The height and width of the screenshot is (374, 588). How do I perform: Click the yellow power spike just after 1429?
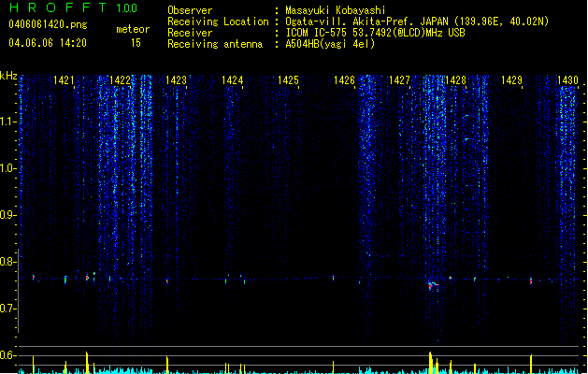pyautogui.click(x=531, y=365)
